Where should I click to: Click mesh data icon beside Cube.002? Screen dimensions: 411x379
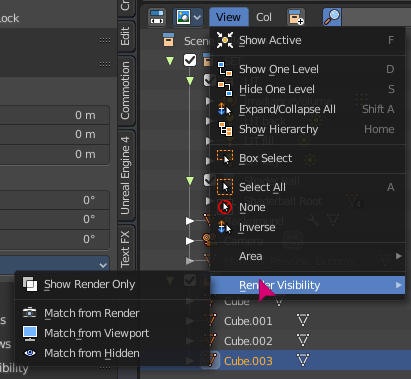[x=303, y=340]
